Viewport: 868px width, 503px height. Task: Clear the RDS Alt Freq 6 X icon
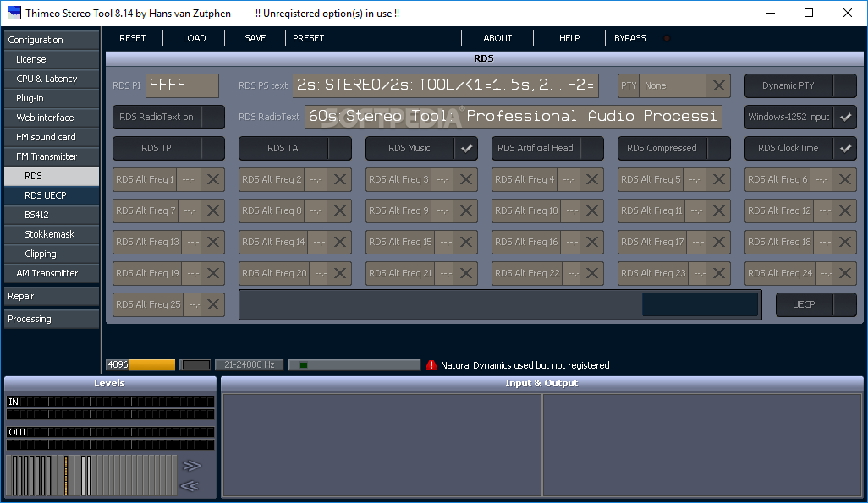(x=845, y=179)
